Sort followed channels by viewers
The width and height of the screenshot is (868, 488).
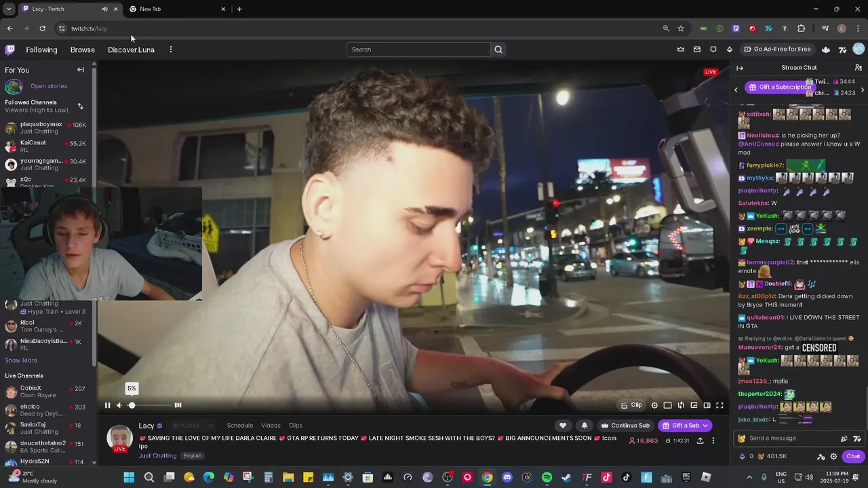(80, 106)
